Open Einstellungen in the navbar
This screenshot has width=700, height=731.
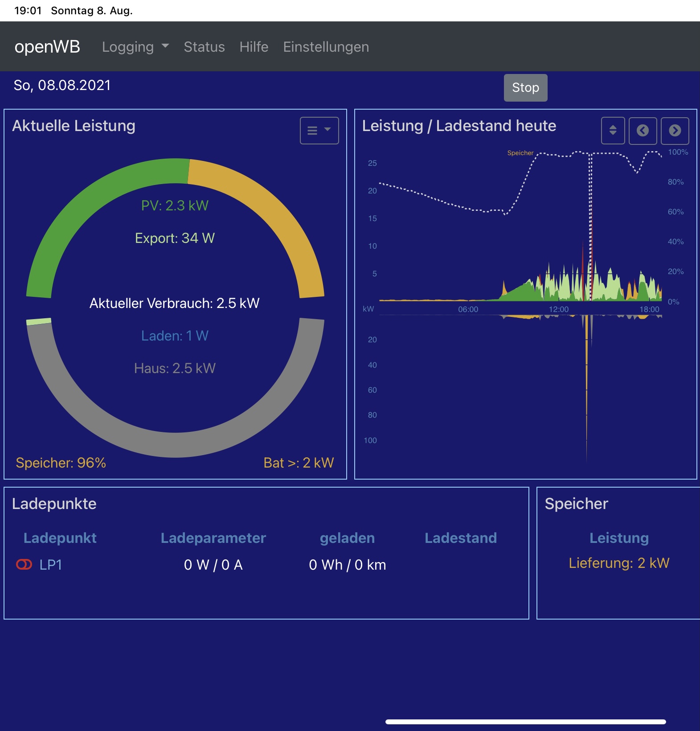[326, 47]
